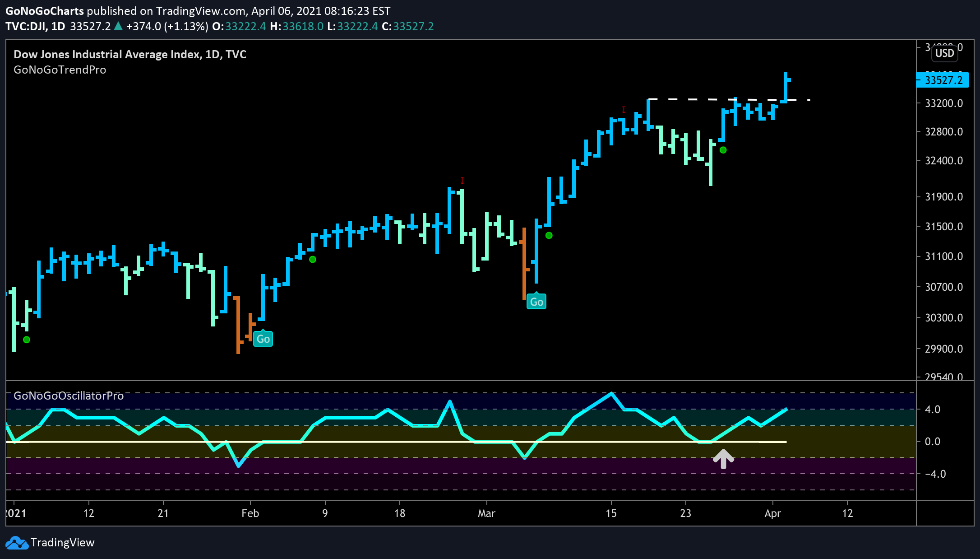Click the USD currency label button
980x559 pixels.
[944, 53]
